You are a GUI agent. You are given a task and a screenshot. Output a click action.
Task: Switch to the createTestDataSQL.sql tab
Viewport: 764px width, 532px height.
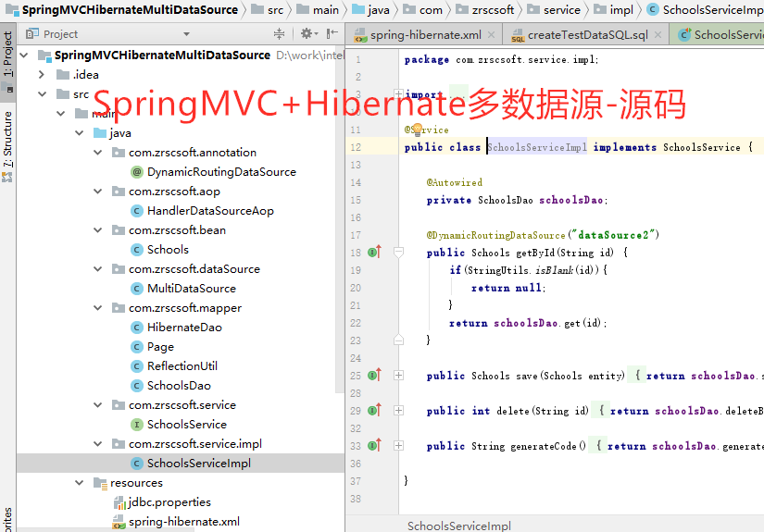[587, 35]
